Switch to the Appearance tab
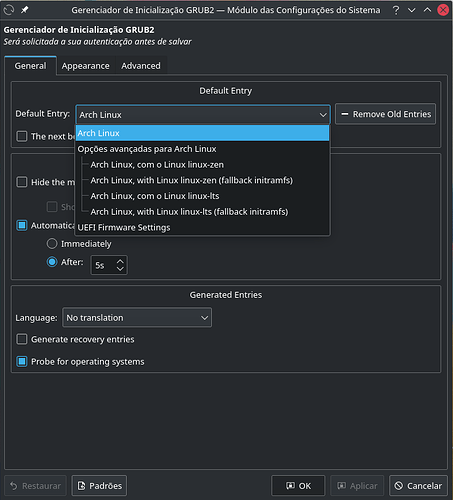The height and width of the screenshot is (500, 453). (85, 66)
